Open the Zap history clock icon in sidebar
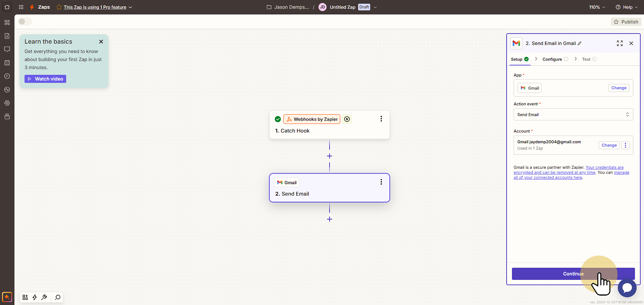 (7, 76)
